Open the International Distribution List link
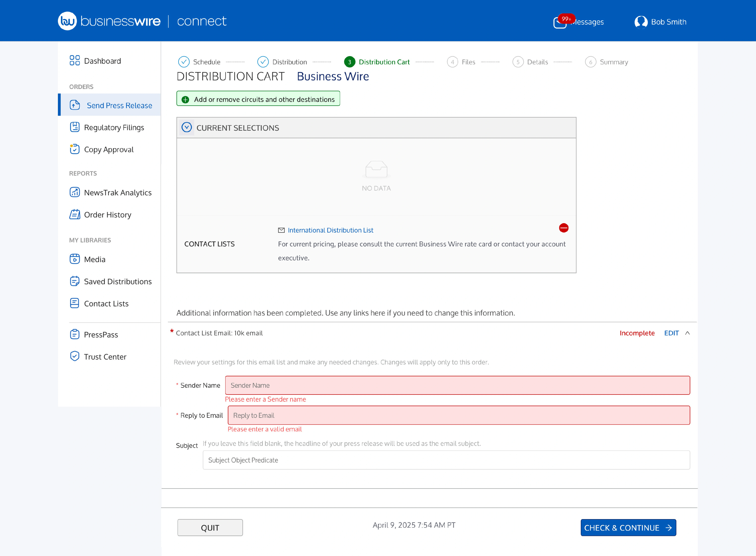756x556 pixels. [x=330, y=230]
